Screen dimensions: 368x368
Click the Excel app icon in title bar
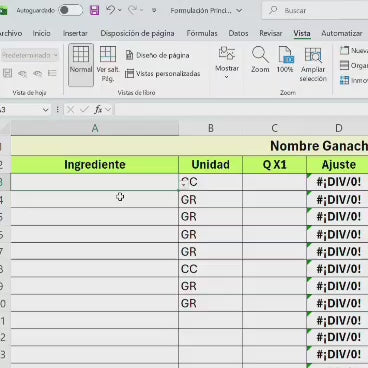coord(3,11)
